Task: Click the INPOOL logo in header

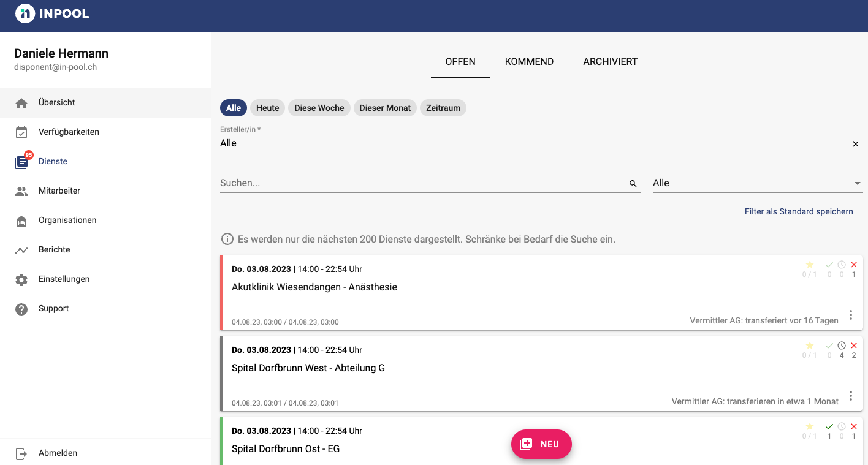Action: 52,13
